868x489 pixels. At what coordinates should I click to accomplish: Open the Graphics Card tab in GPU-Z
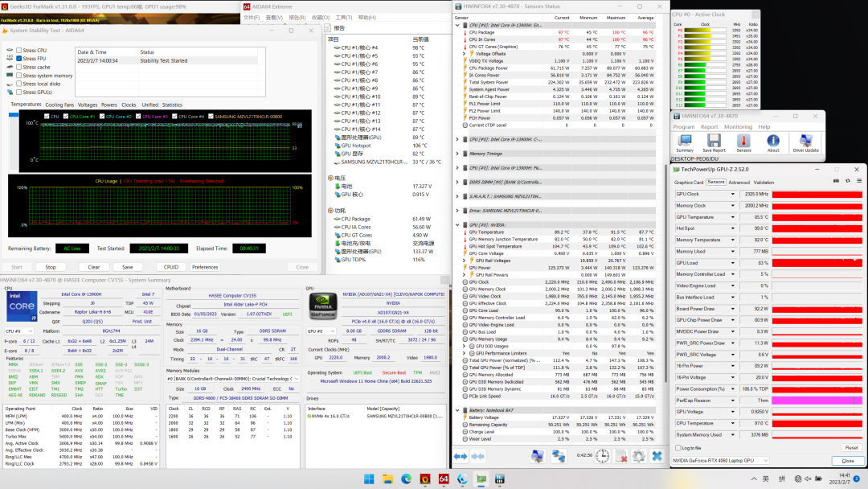[x=688, y=183]
